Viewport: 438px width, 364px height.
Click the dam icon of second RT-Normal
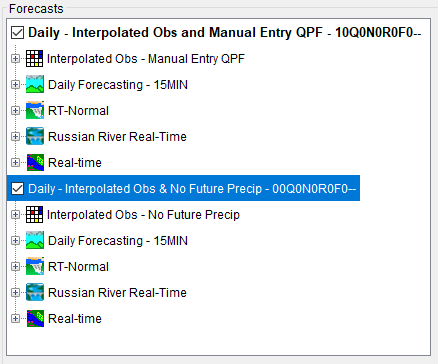click(35, 266)
